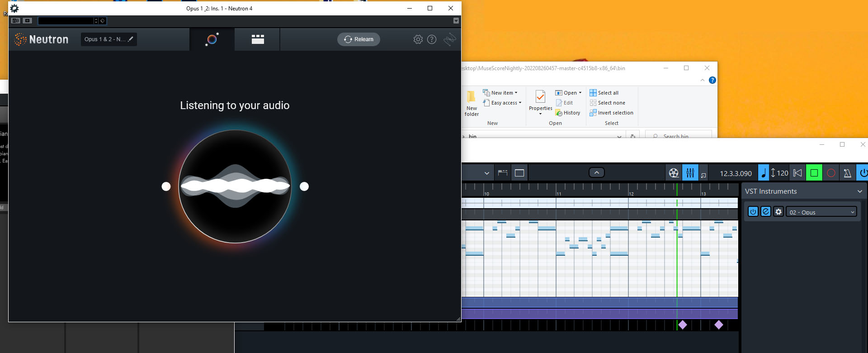Refresh the Explorer address bar
Viewport: 868px width, 353px height.
[633, 136]
